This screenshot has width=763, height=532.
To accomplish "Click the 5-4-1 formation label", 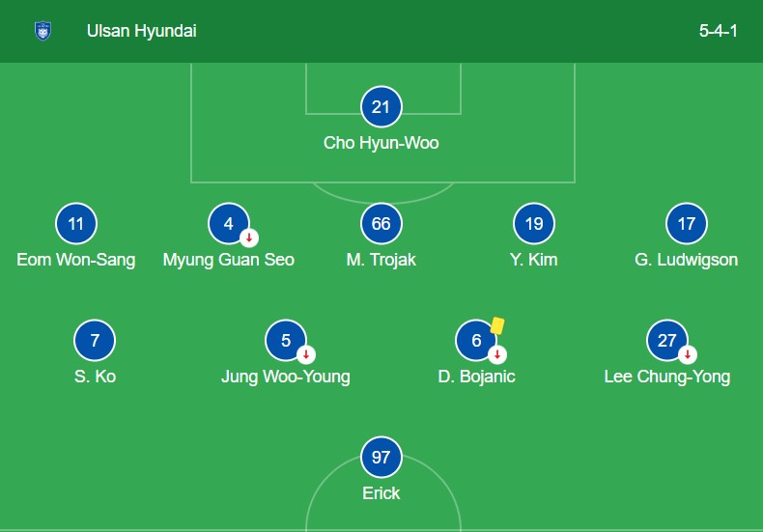I will 719,31.
